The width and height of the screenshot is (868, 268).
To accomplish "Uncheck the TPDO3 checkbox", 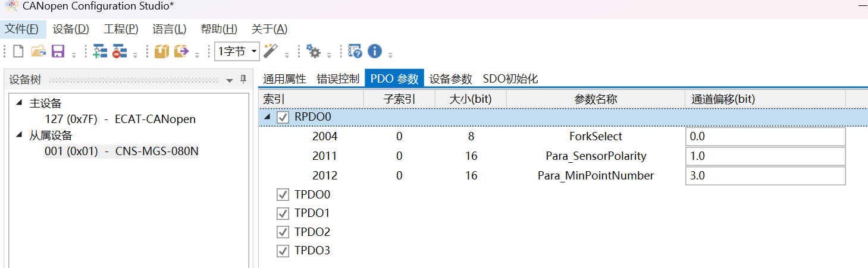I will (283, 251).
